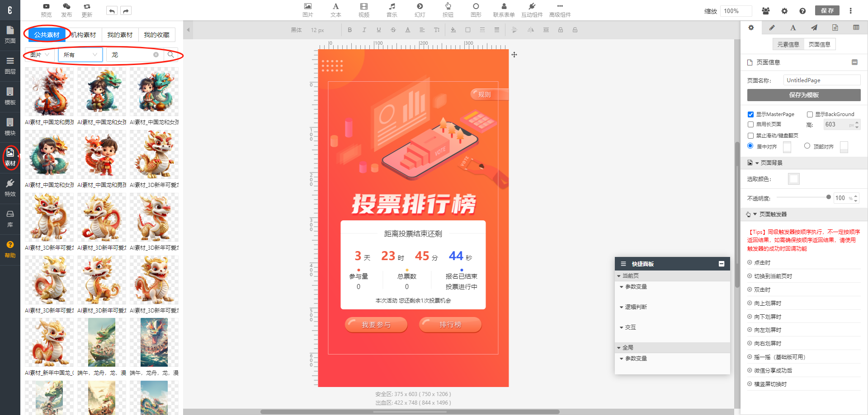Click the redo arrow button
The image size is (868, 415).
126,11
